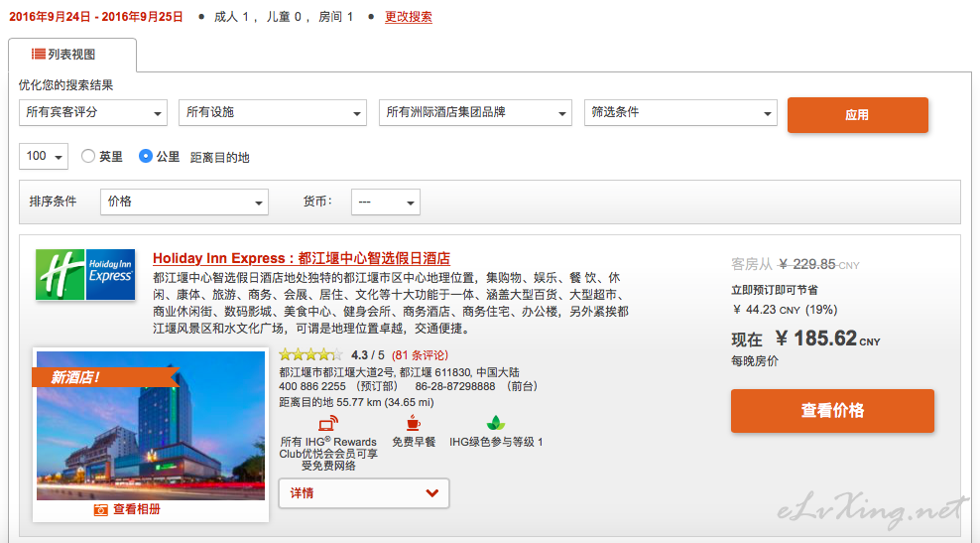Click the Holiday Inn Express logo
The image size is (980, 543).
pos(85,275)
